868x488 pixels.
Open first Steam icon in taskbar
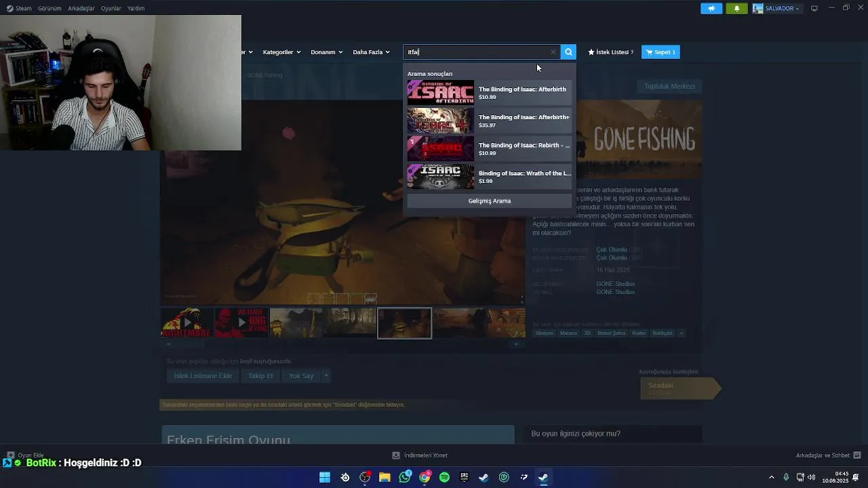tap(484, 477)
